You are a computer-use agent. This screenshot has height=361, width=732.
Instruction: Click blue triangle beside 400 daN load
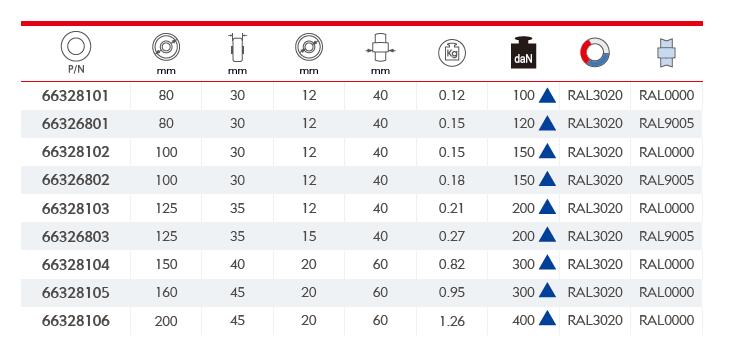[x=547, y=319]
